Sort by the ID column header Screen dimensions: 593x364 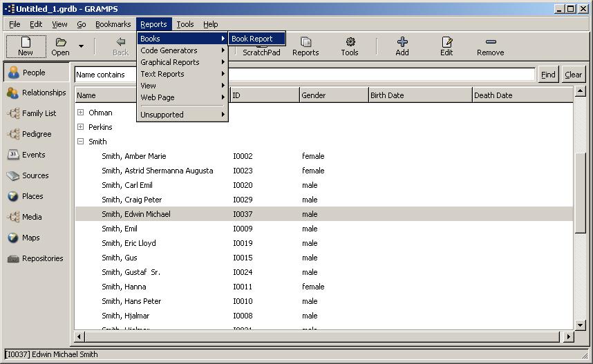click(x=265, y=95)
